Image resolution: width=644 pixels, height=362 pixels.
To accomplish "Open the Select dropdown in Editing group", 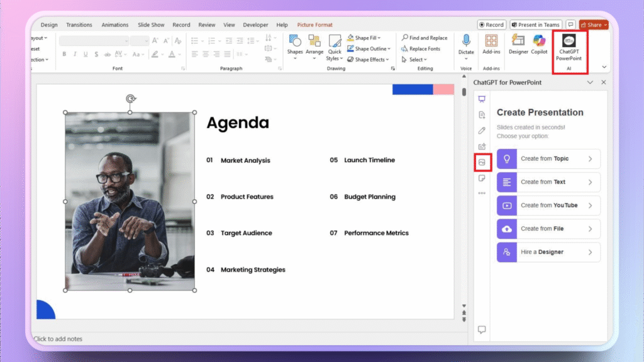I will click(x=415, y=59).
